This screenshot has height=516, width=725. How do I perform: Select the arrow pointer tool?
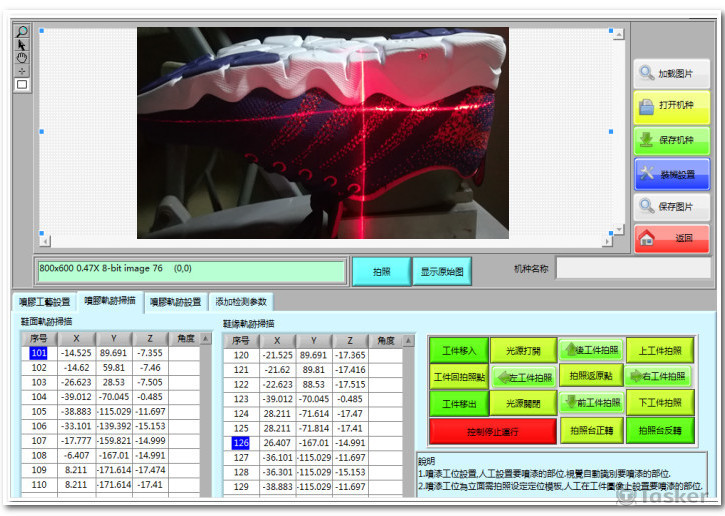pyautogui.click(x=22, y=44)
